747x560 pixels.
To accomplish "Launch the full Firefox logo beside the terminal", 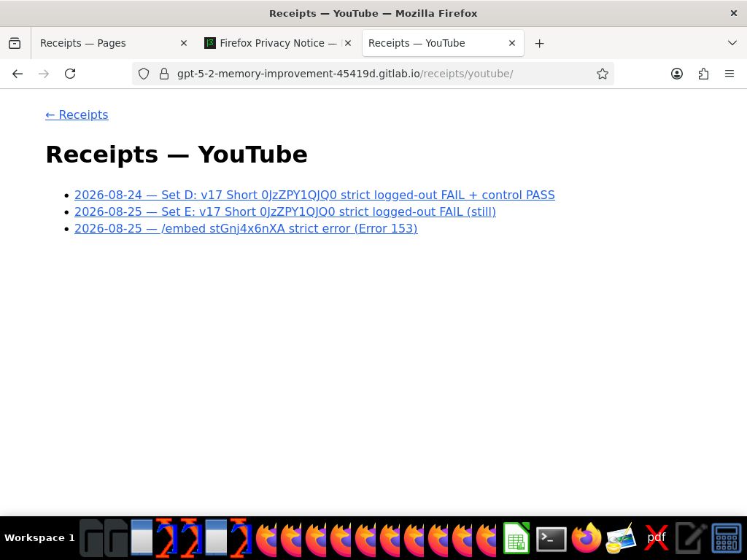I will (x=587, y=538).
